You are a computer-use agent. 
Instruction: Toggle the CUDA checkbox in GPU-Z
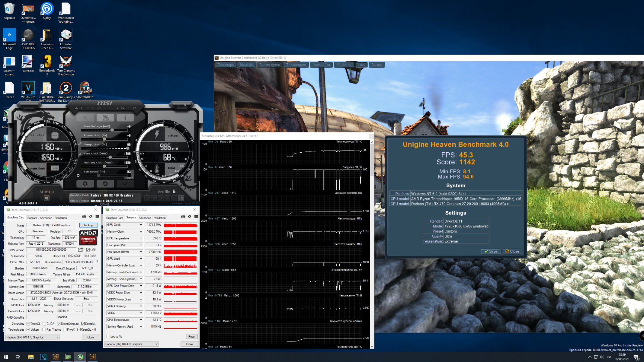44,324
